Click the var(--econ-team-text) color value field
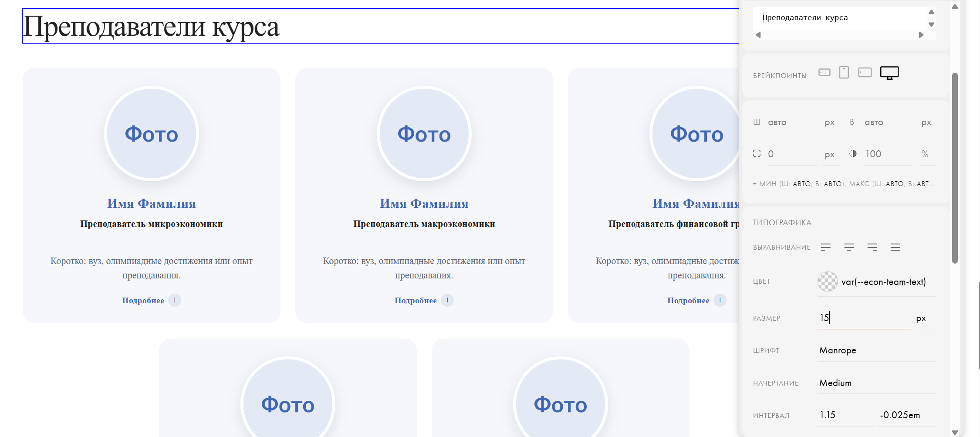 (884, 282)
